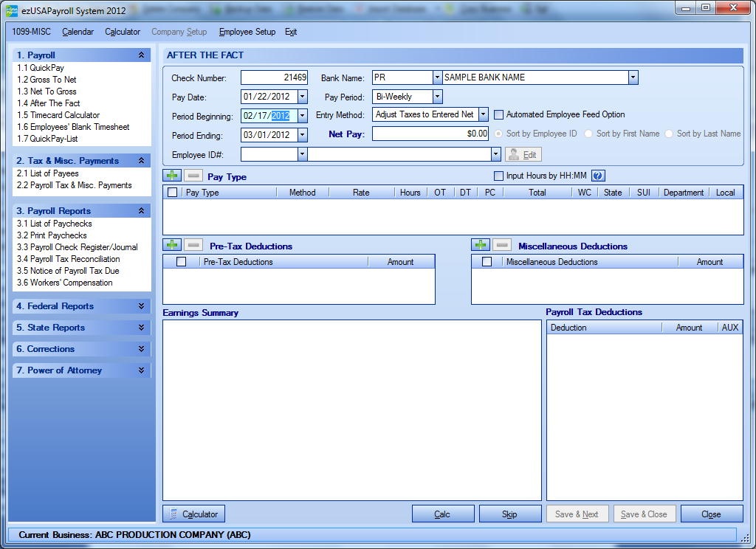Screen dimensions: 756x549
Task: Click the green plus icon above Pay Type
Action: (x=172, y=176)
